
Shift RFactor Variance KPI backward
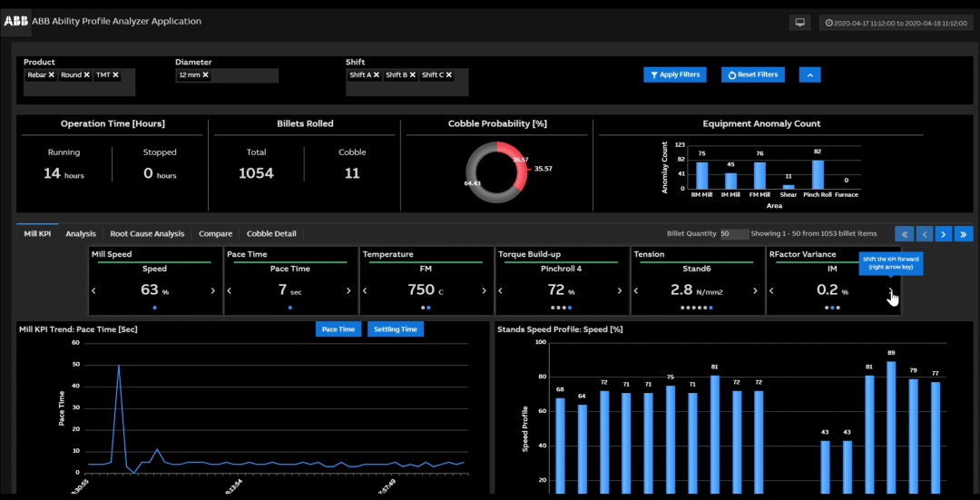[x=772, y=290]
